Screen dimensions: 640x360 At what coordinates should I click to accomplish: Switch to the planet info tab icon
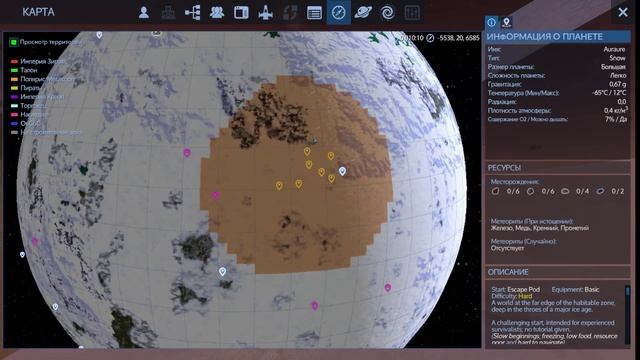(x=491, y=22)
